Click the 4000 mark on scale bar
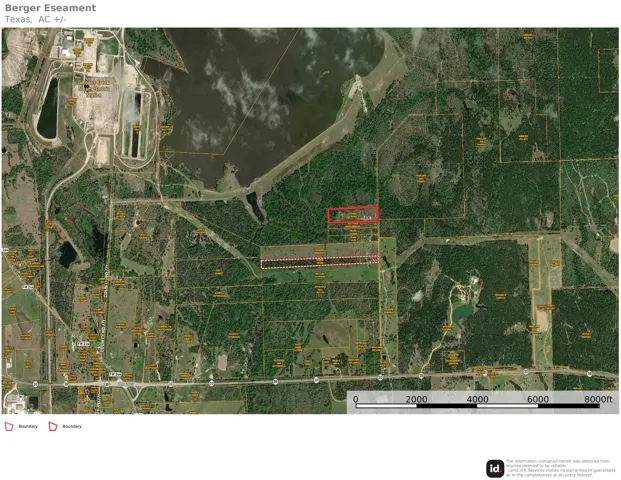This screenshot has width=621, height=480. pyautogui.click(x=477, y=399)
